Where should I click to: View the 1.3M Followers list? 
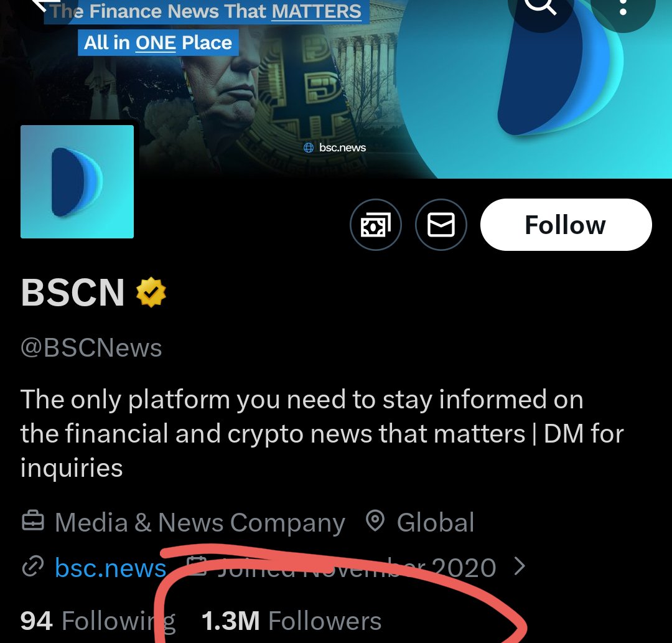click(x=291, y=621)
